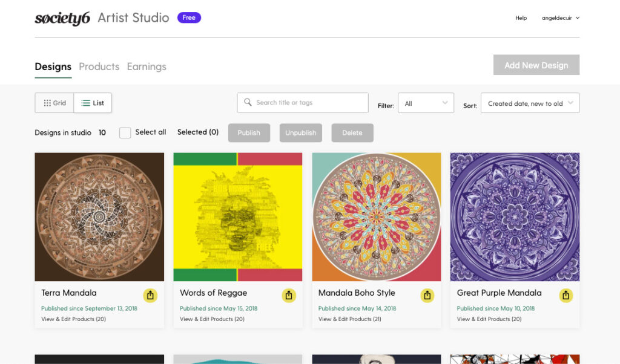Share the Words of Reggae design

289,295
